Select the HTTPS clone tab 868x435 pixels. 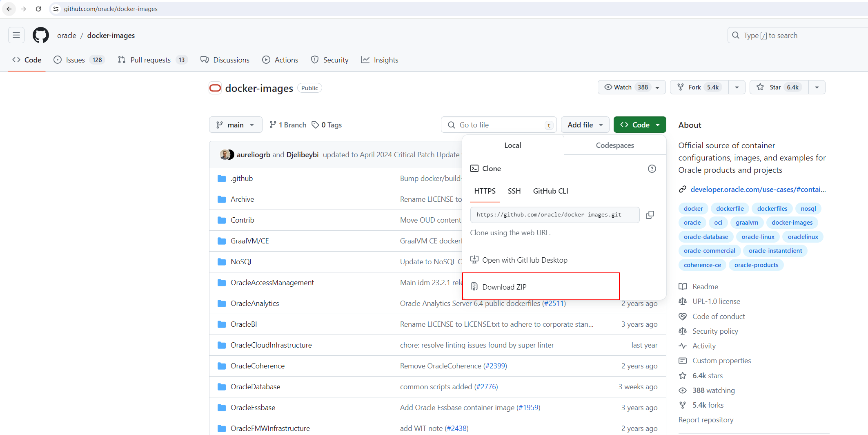(485, 191)
